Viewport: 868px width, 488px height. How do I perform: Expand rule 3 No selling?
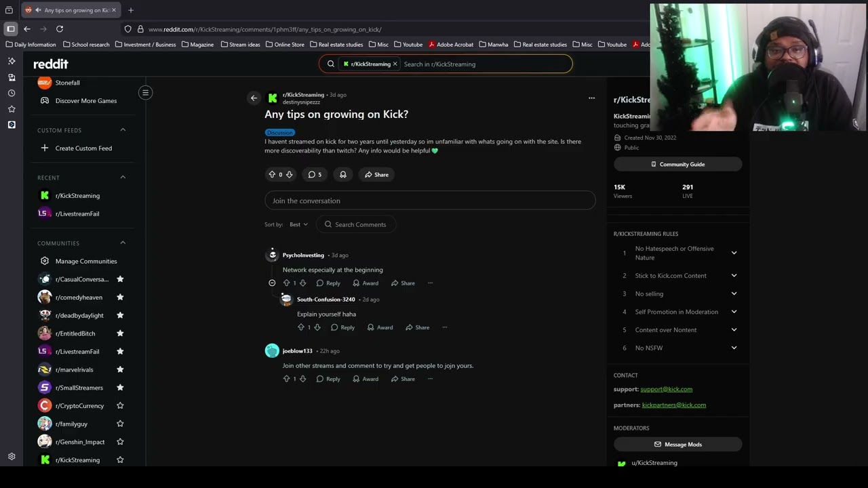[x=734, y=294]
